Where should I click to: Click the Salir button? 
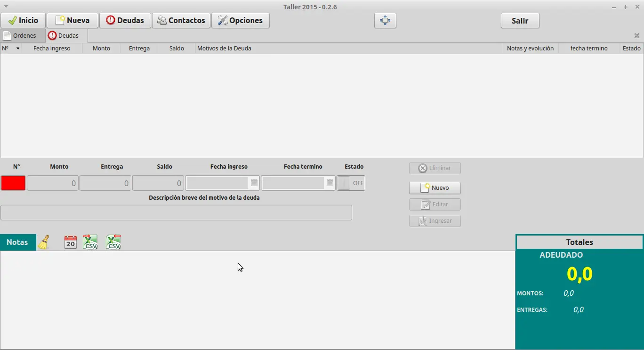click(x=520, y=21)
